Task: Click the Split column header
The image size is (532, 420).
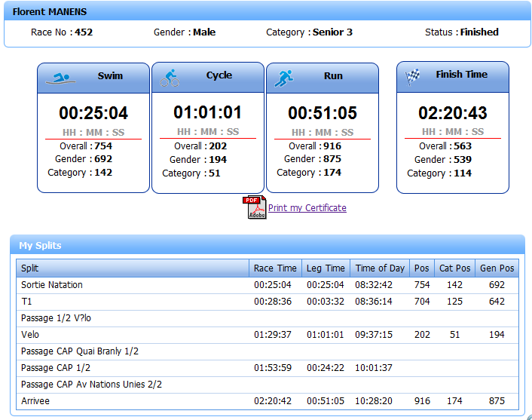Action: [x=133, y=268]
